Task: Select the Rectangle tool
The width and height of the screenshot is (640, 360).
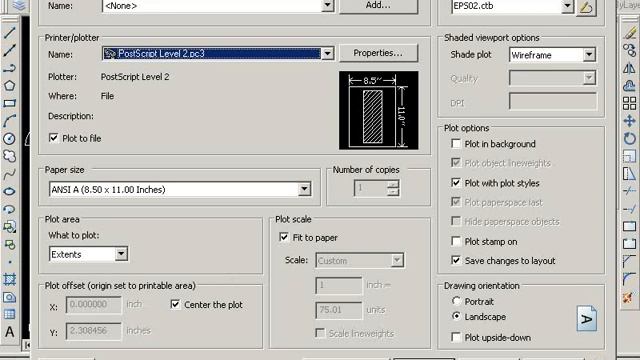Action: (x=9, y=103)
